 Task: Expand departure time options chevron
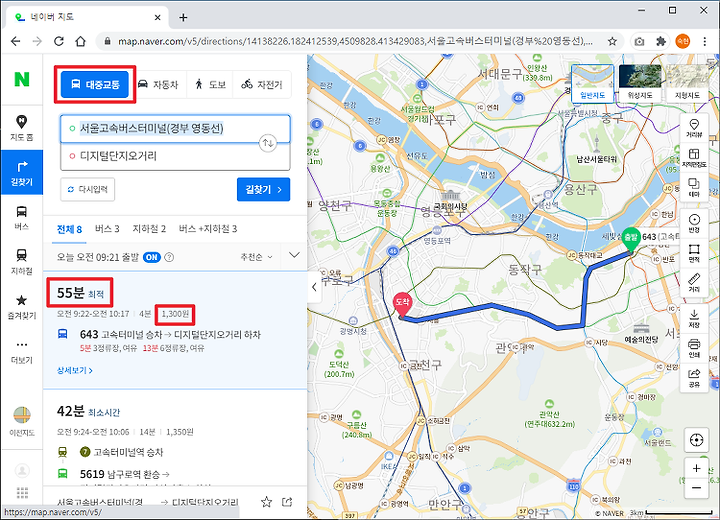pos(294,255)
